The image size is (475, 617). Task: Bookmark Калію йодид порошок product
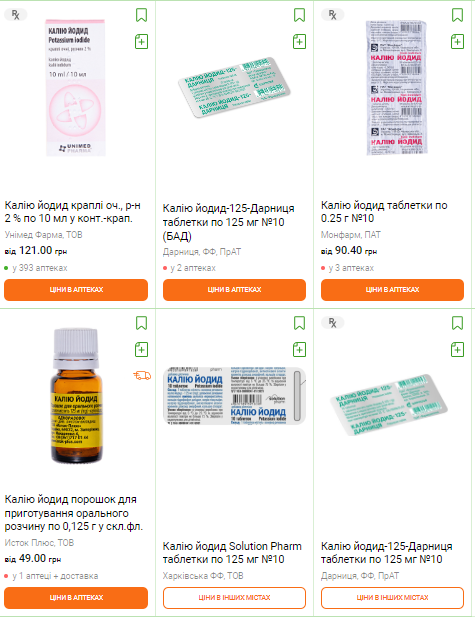141,323
